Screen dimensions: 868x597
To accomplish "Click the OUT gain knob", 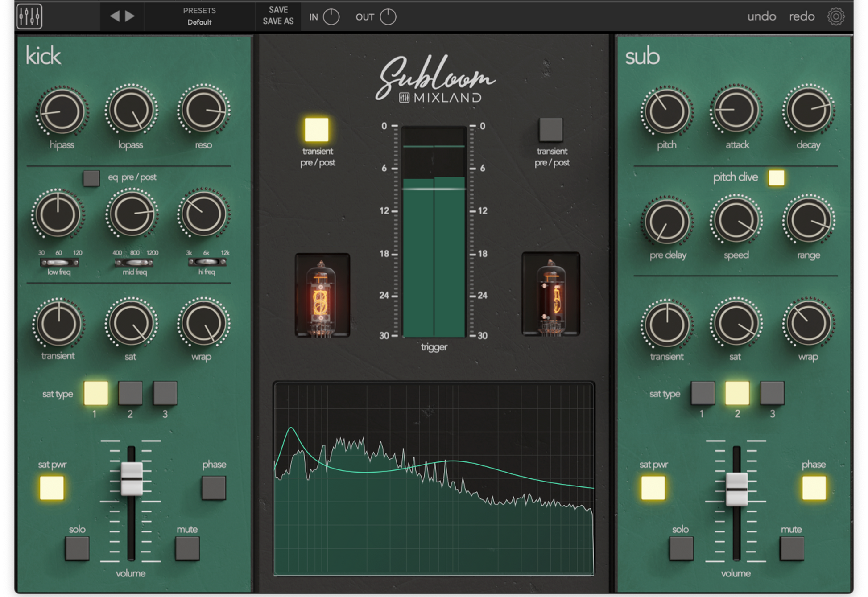I will [388, 17].
